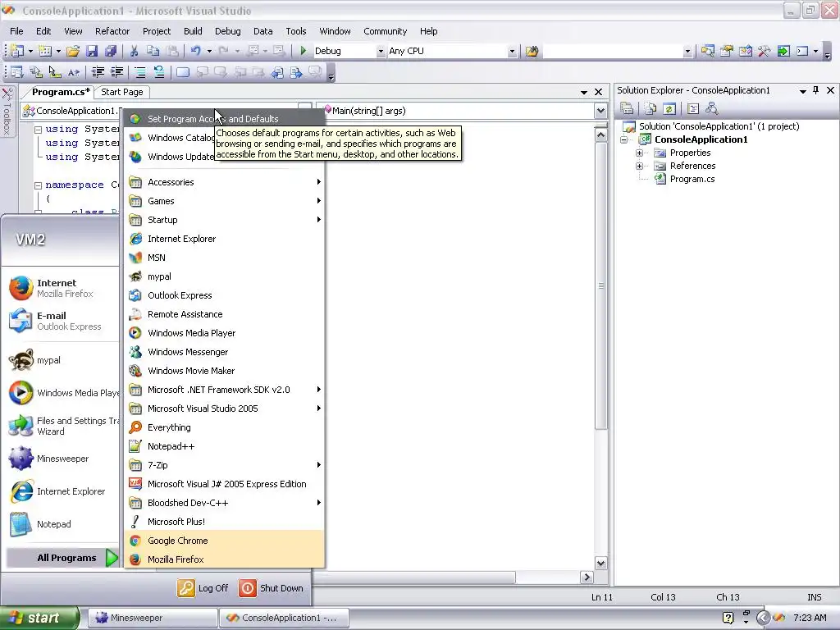Click the Log Off button
Screen dimensions: 840x630
tap(203, 588)
